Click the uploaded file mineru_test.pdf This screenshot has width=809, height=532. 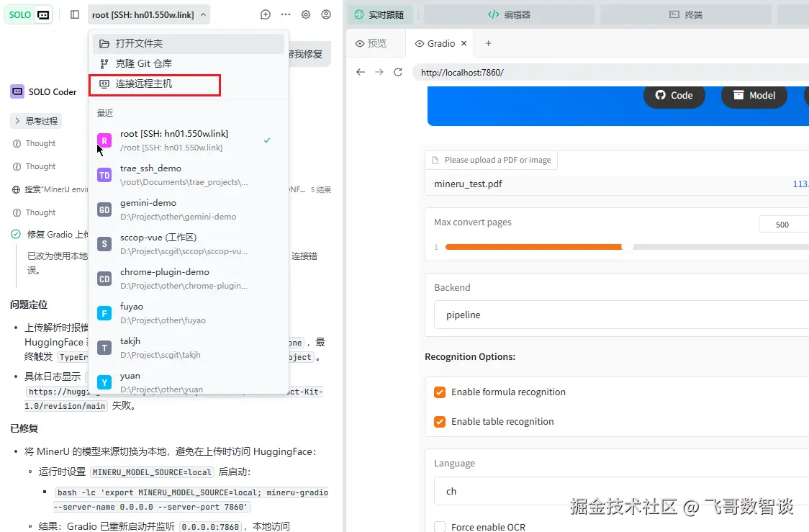[468, 184]
